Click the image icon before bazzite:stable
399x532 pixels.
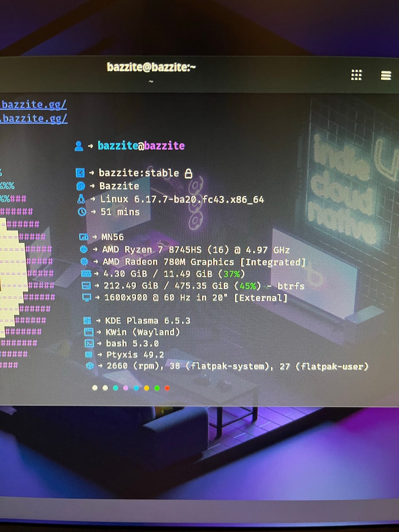(80, 172)
